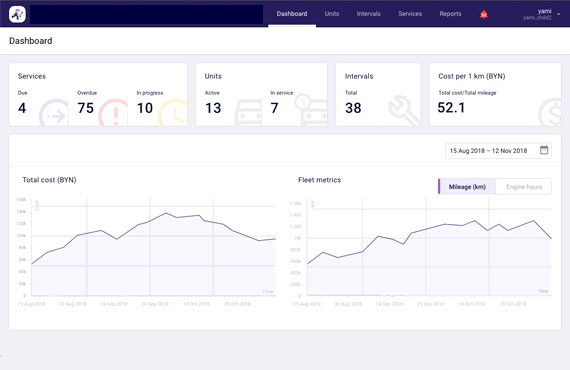570x370 pixels.
Task: Click the app logo icon
Action: 17,14
